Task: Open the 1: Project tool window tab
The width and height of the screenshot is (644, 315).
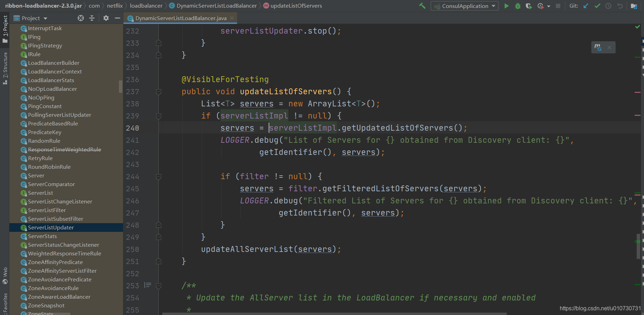Action: pyautogui.click(x=5, y=29)
